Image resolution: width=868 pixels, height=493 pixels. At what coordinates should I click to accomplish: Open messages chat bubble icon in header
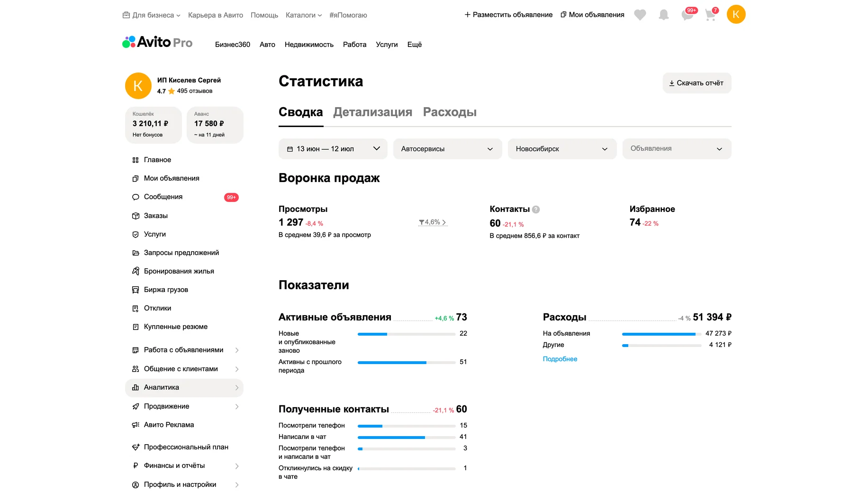pos(687,15)
